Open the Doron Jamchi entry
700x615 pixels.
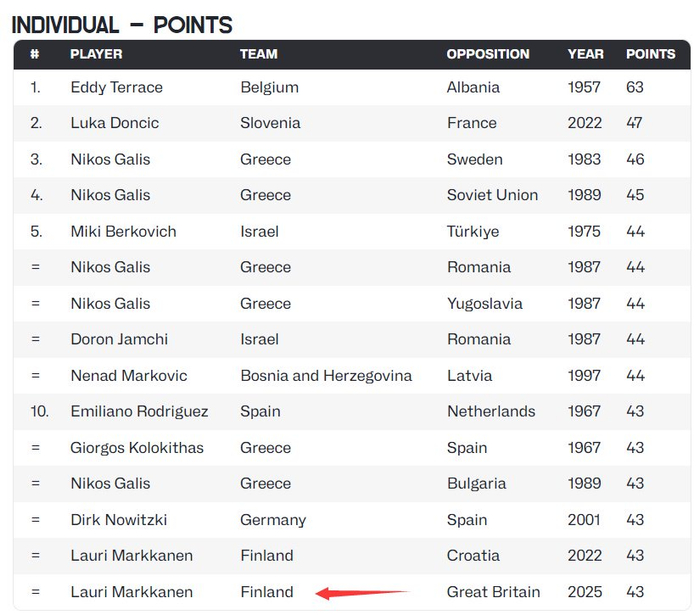tap(119, 339)
